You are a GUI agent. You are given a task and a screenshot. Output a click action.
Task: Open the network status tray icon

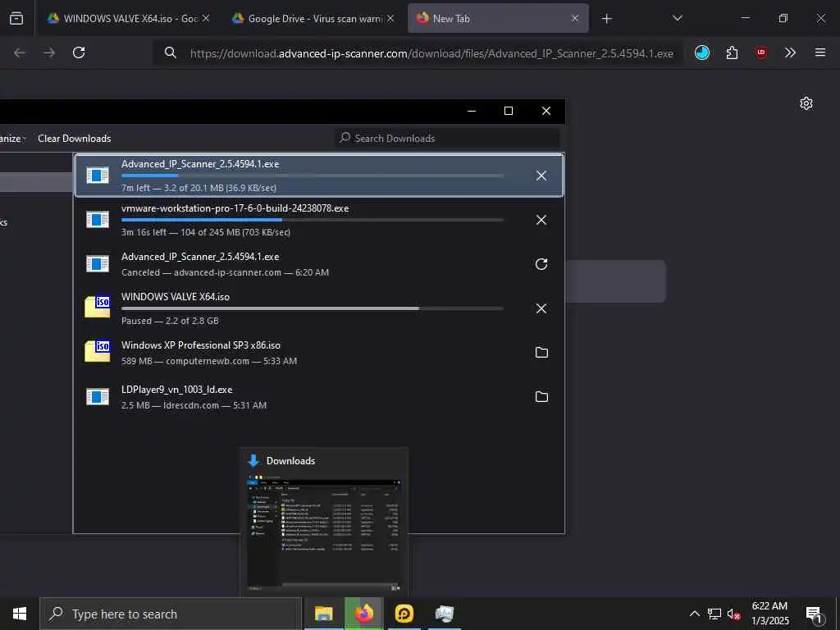click(714, 614)
